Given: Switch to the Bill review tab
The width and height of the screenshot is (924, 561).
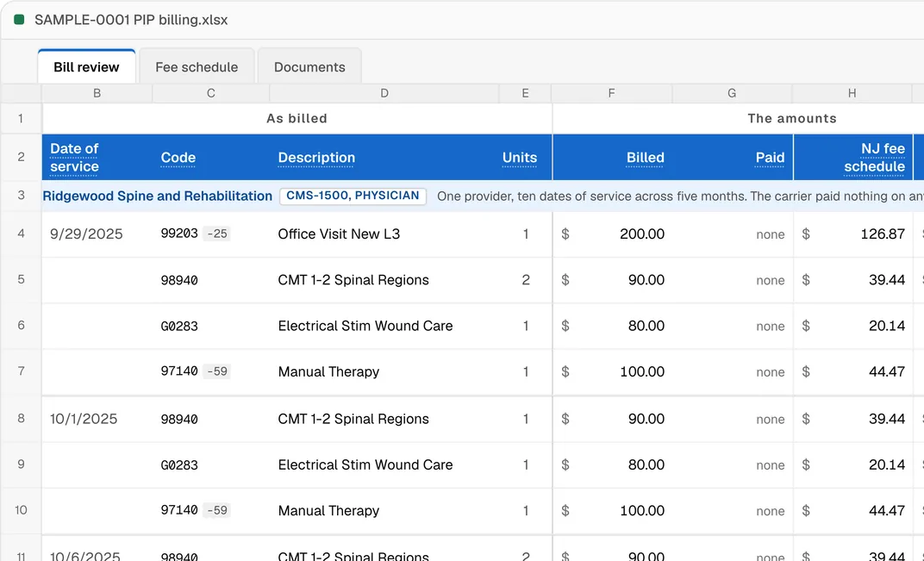Looking at the screenshot, I should 86,66.
